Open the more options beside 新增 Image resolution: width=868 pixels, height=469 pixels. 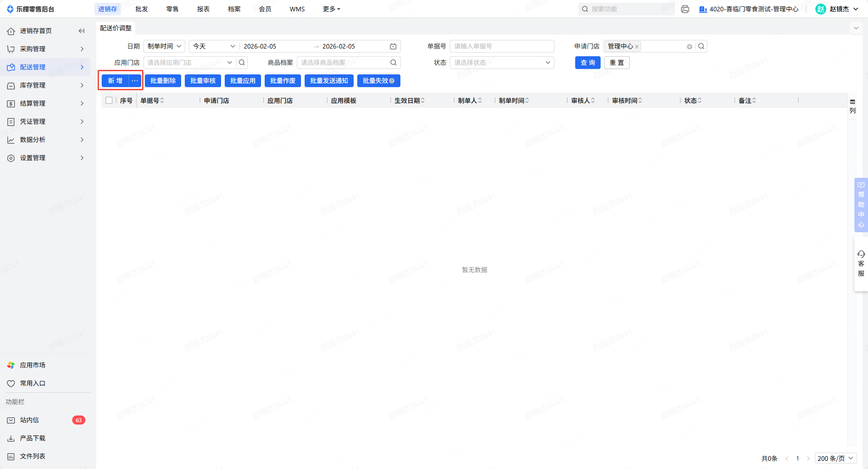click(x=135, y=81)
